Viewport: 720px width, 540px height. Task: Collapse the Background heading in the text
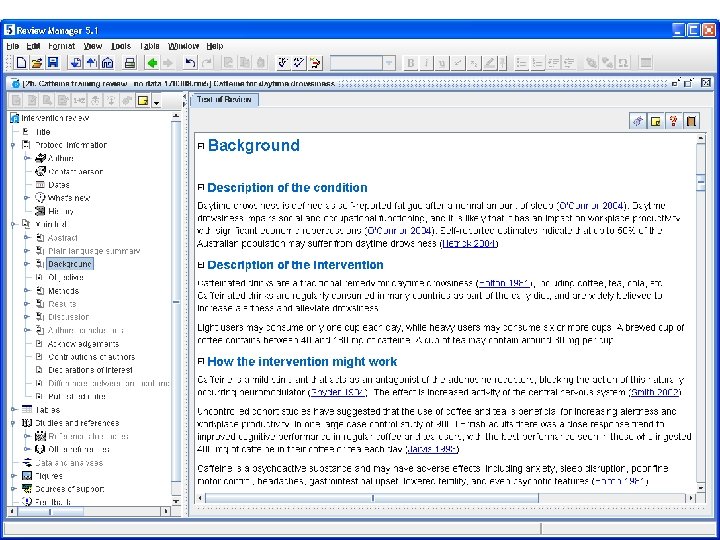[201, 146]
